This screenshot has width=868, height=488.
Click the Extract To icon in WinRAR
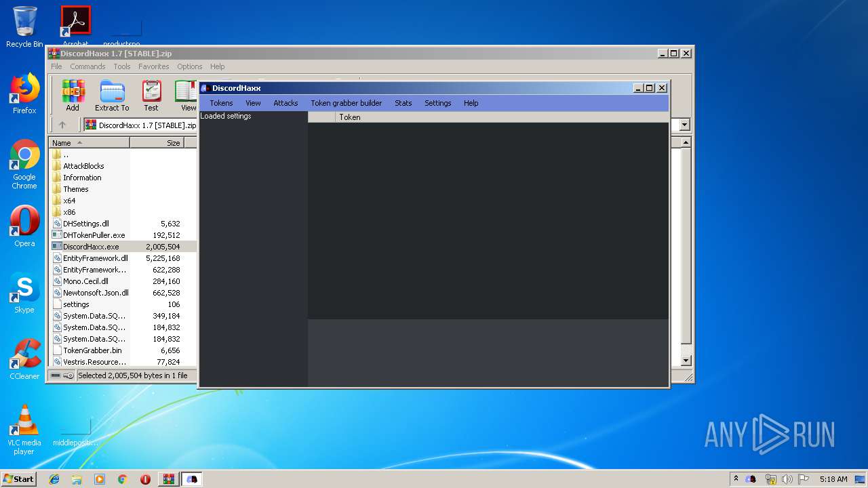point(112,96)
